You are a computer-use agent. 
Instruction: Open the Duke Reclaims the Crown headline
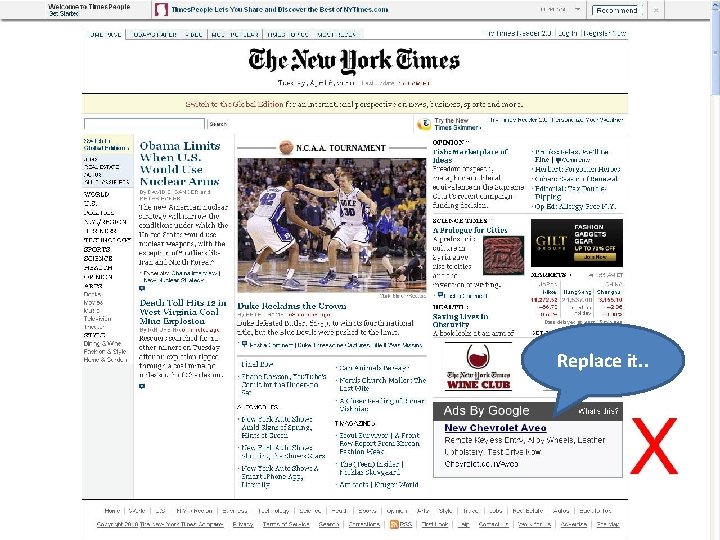point(292,306)
